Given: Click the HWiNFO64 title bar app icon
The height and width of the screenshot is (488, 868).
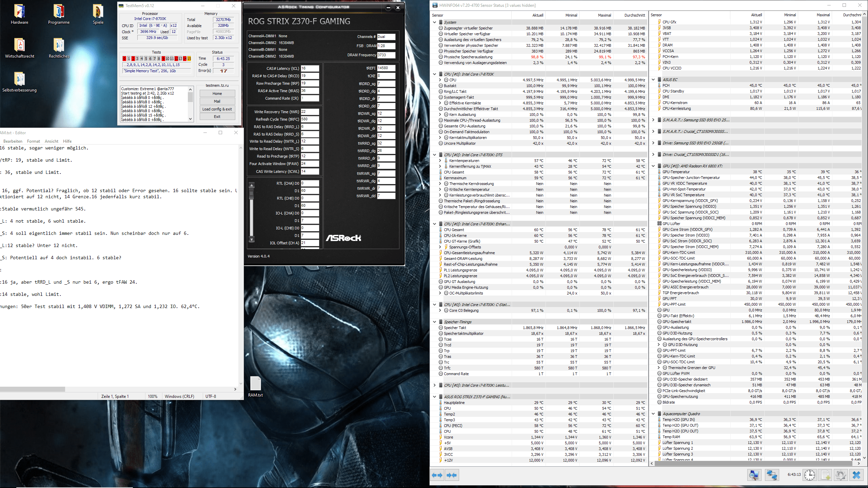Looking at the screenshot, I should click(435, 5).
